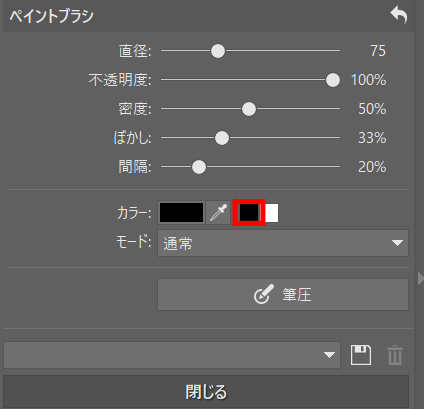Click the 密度 slider handle

pyautogui.click(x=249, y=109)
